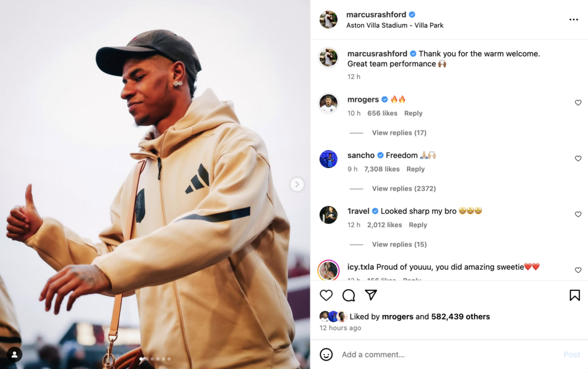Go to next photo in carousel
The image size is (588, 369).
[x=297, y=184]
